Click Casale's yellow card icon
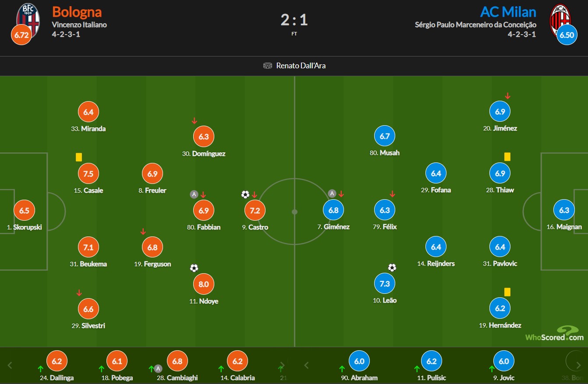Image resolution: width=588 pixels, height=384 pixels. tap(79, 157)
